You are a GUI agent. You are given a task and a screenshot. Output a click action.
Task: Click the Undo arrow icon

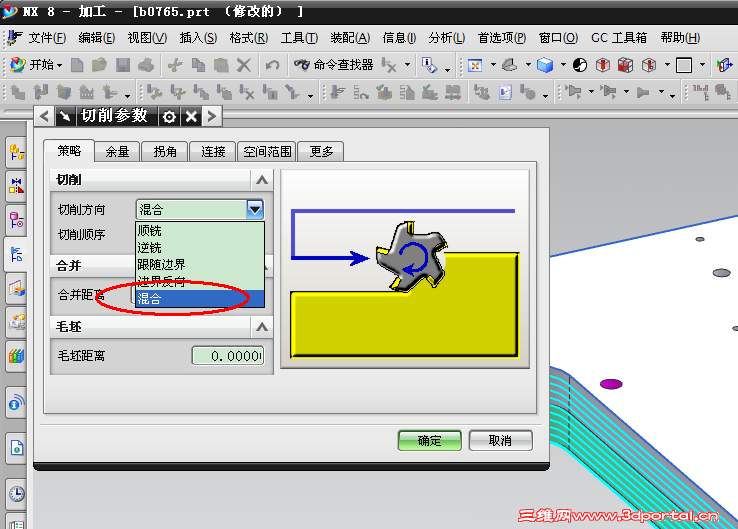point(272,65)
